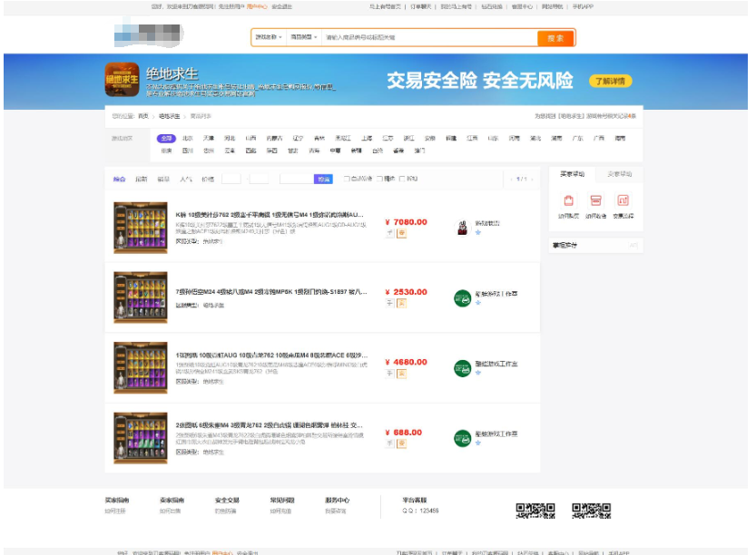Click the orange guarantee badge under the ¥7080.00 price
This screenshot has height=555, width=756.
point(402,233)
